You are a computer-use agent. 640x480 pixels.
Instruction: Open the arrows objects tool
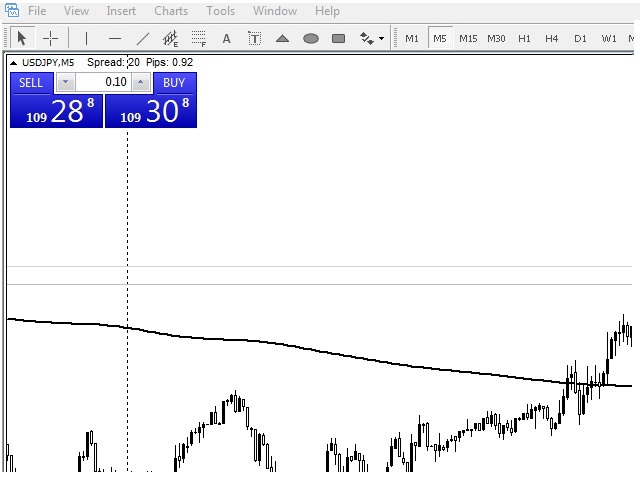coord(367,39)
